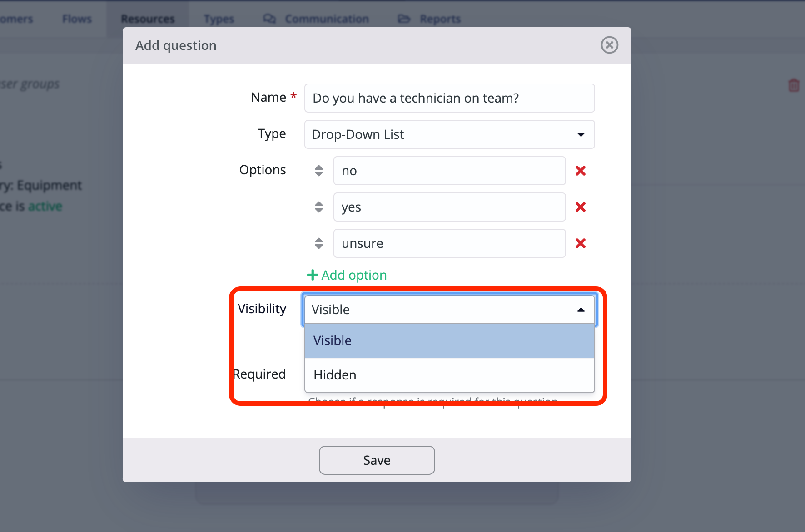This screenshot has height=532, width=805.
Task: Click the green plus icon next to Add option
Action: 312,275
